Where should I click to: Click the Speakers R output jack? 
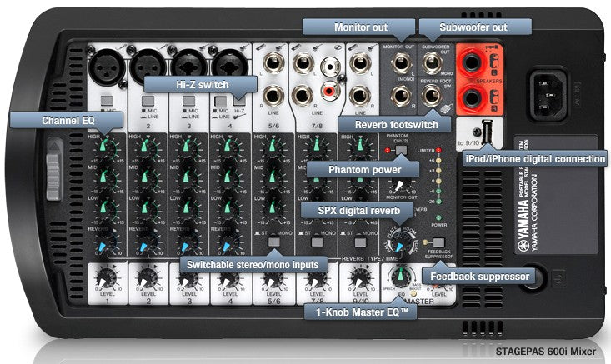click(471, 97)
